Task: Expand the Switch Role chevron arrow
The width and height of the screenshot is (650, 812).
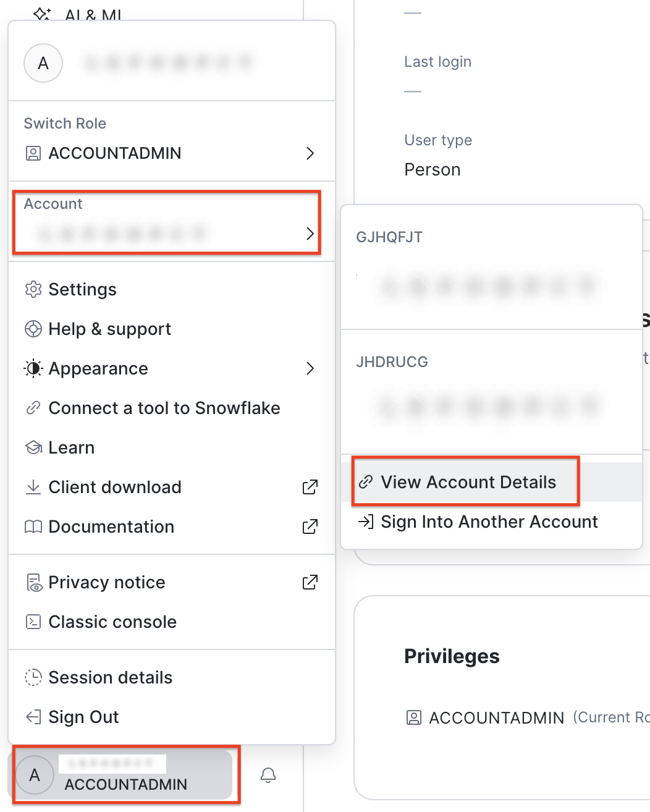Action: click(310, 153)
